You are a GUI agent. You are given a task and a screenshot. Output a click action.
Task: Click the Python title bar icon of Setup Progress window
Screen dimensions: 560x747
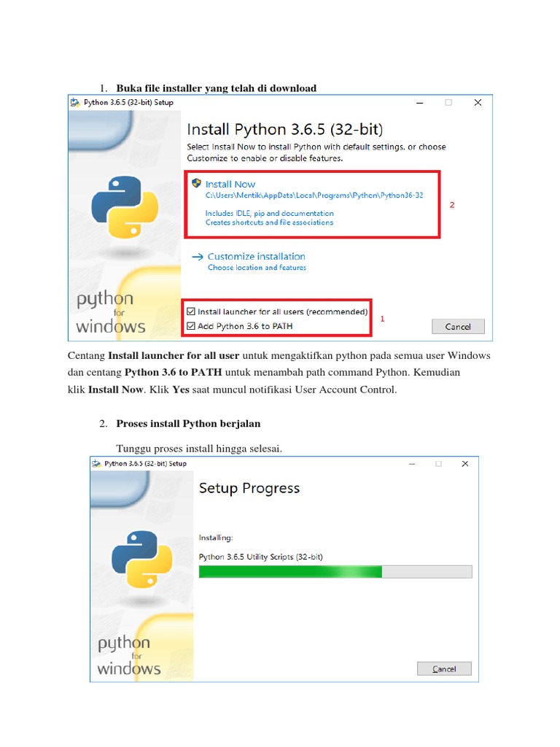point(96,463)
